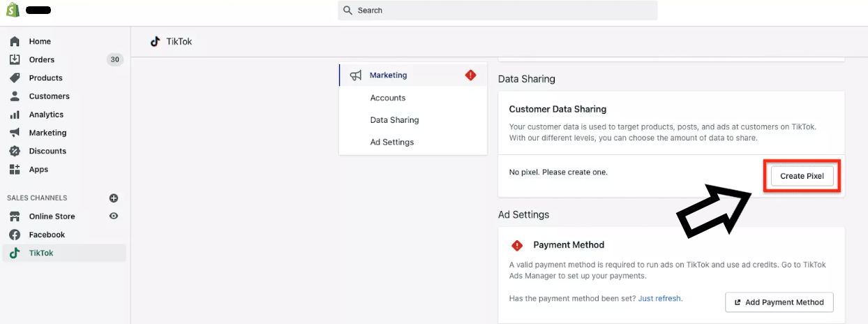Click the Add Payment Method button
Image resolution: width=868 pixels, height=324 pixels.
779,302
